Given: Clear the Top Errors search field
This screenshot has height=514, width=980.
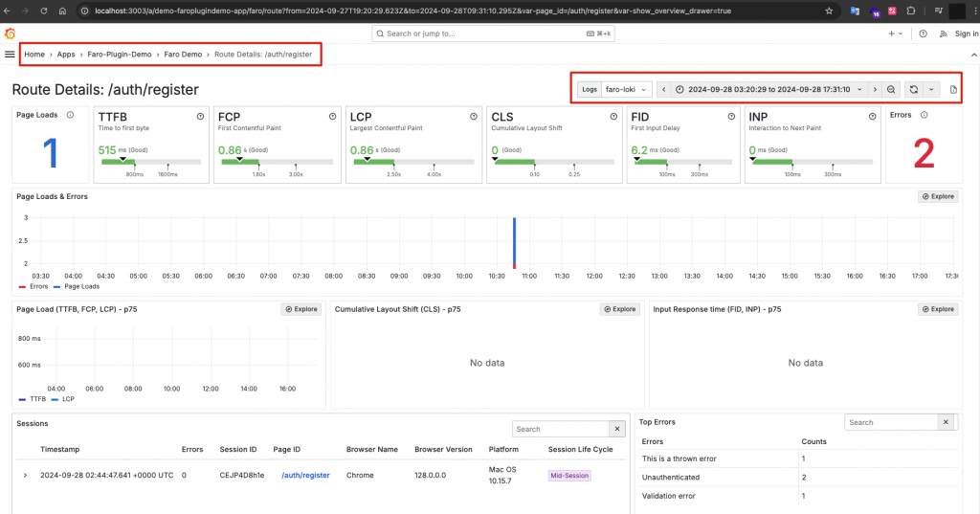Looking at the screenshot, I should (947, 422).
